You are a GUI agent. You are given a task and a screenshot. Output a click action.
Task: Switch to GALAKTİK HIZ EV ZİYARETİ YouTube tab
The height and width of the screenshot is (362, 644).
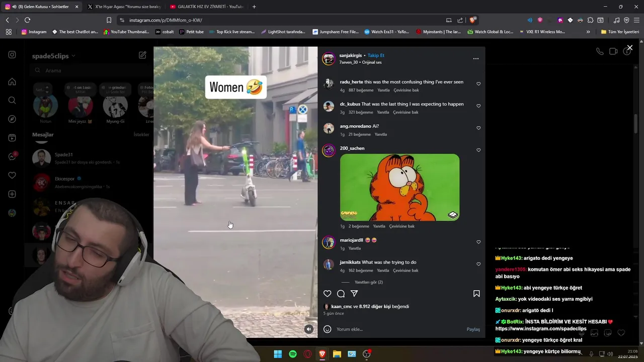206,7
